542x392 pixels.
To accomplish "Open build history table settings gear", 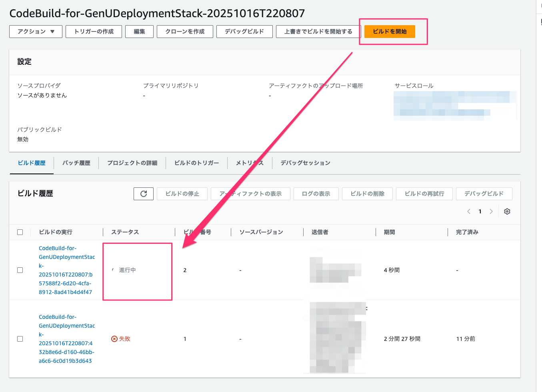I will [x=507, y=211].
